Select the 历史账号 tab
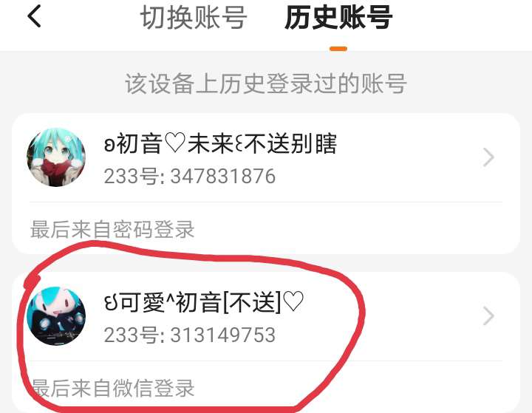Screen dimensions: 532x413 pyautogui.click(x=338, y=18)
